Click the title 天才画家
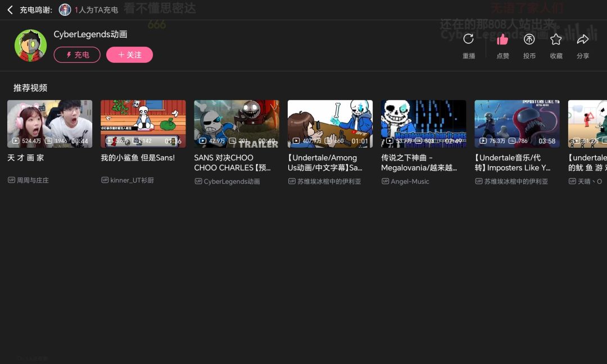 point(25,158)
